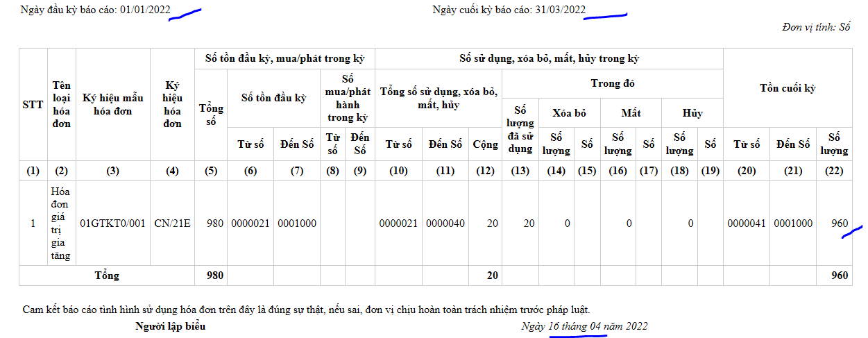Click the invoice symbol cell CN/21E

172,223
